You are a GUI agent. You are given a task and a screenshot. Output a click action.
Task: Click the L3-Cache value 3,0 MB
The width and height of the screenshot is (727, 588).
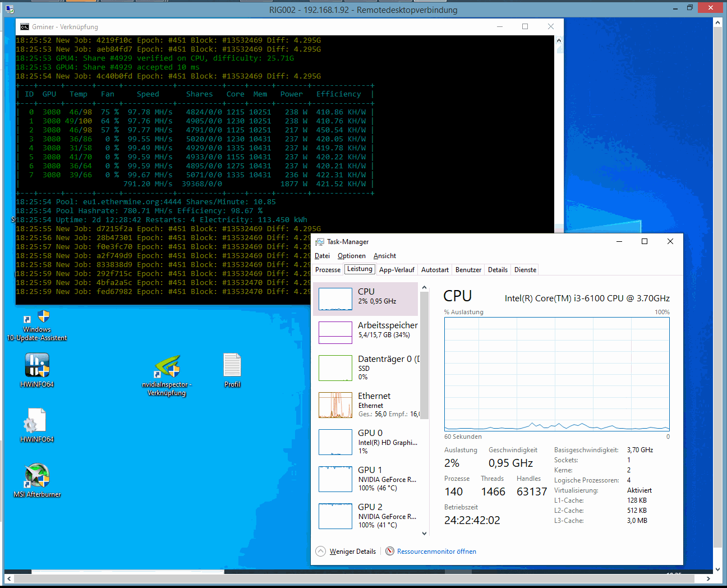click(x=637, y=521)
